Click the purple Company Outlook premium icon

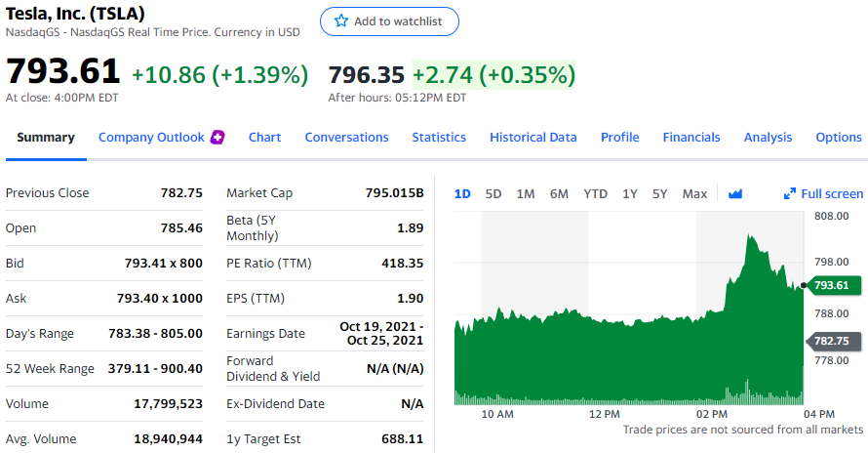pyautogui.click(x=218, y=138)
